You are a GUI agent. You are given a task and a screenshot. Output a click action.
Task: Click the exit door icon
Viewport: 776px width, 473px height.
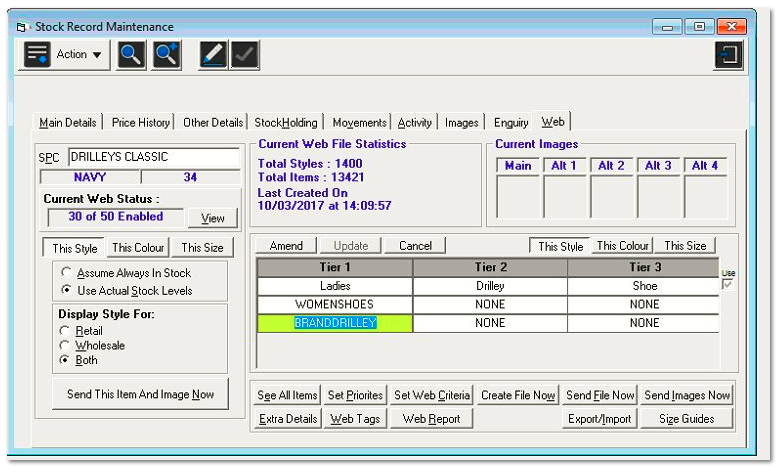(x=729, y=54)
